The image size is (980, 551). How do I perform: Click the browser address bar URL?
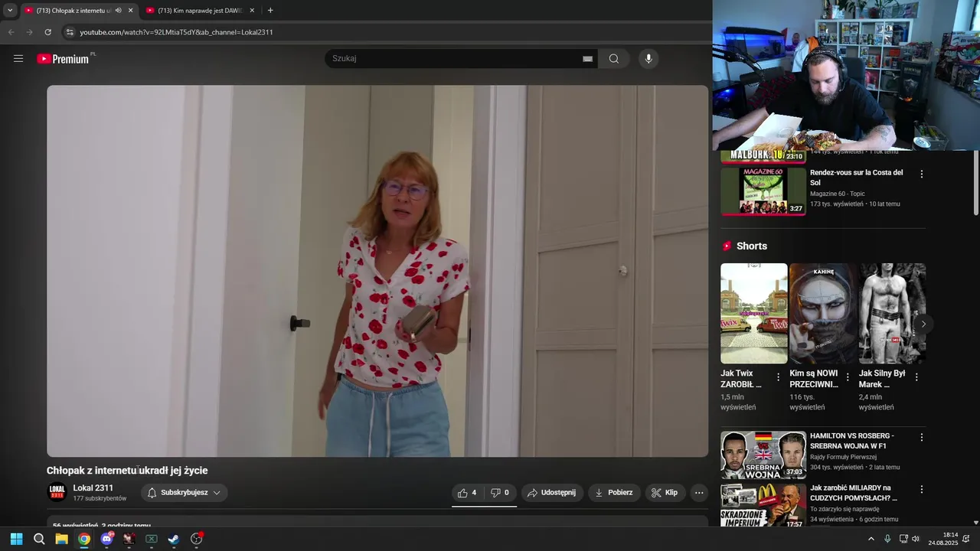click(x=176, y=32)
